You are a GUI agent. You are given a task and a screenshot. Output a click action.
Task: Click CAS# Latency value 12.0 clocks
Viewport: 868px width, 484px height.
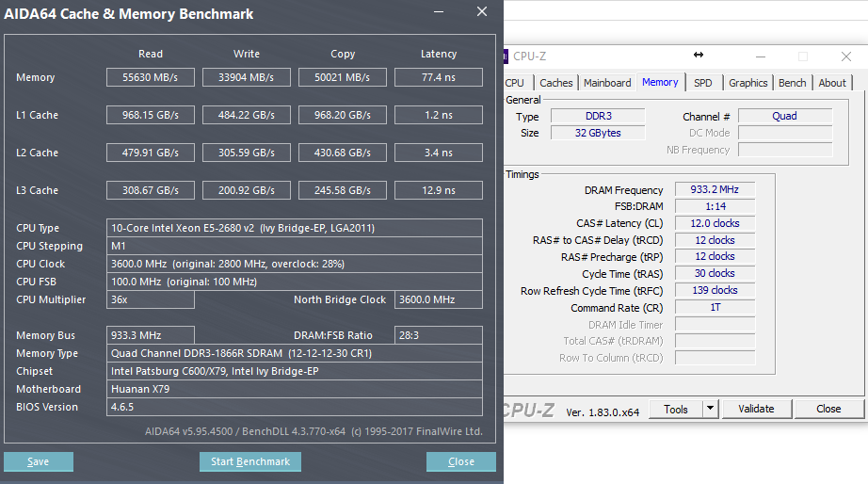click(x=715, y=223)
